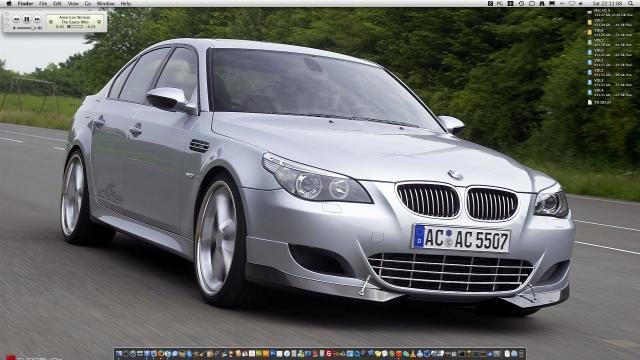Click the round icon left of song title

(x=51, y=22)
